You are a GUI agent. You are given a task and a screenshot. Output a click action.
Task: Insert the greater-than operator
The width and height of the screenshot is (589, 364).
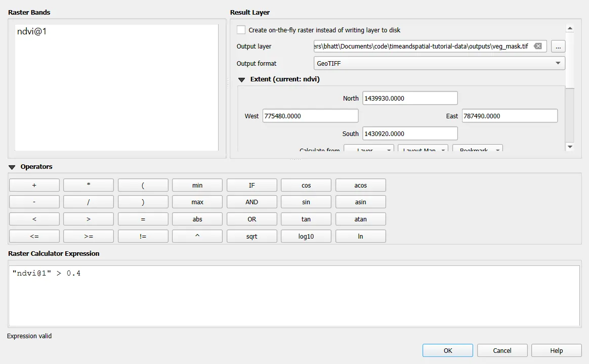88,219
